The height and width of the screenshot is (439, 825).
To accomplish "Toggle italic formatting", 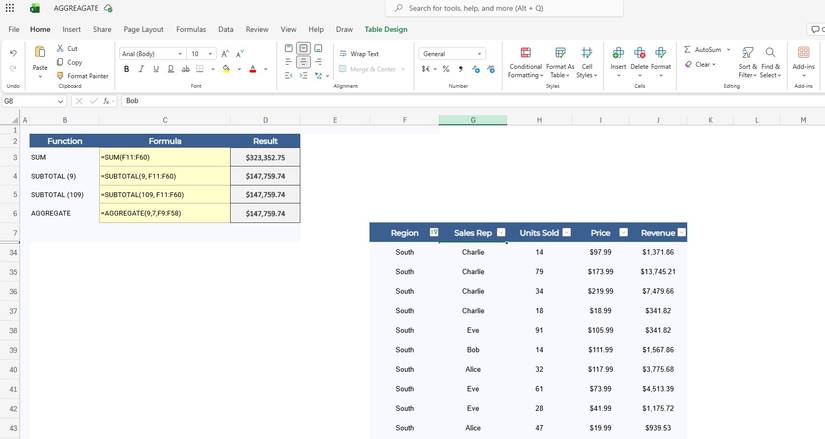I will (x=141, y=69).
